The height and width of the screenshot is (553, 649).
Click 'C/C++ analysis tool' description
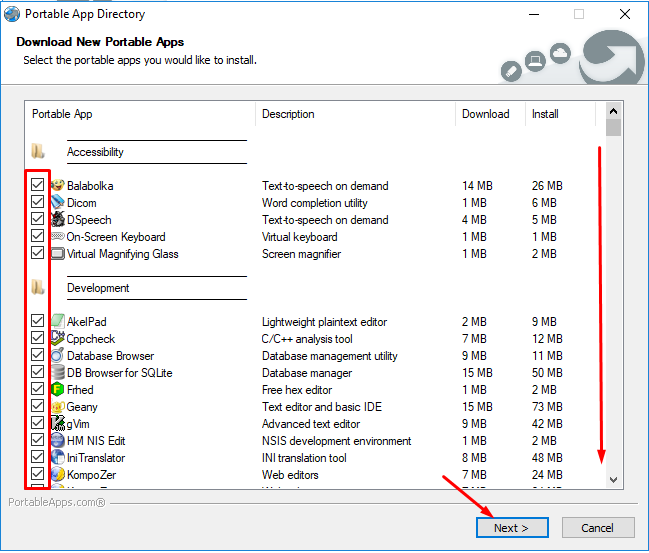[307, 339]
